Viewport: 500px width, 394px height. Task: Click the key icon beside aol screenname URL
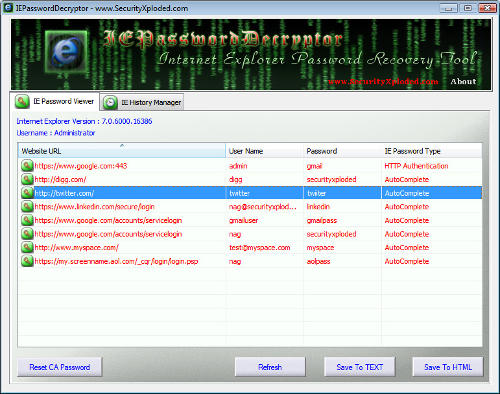[x=27, y=261]
